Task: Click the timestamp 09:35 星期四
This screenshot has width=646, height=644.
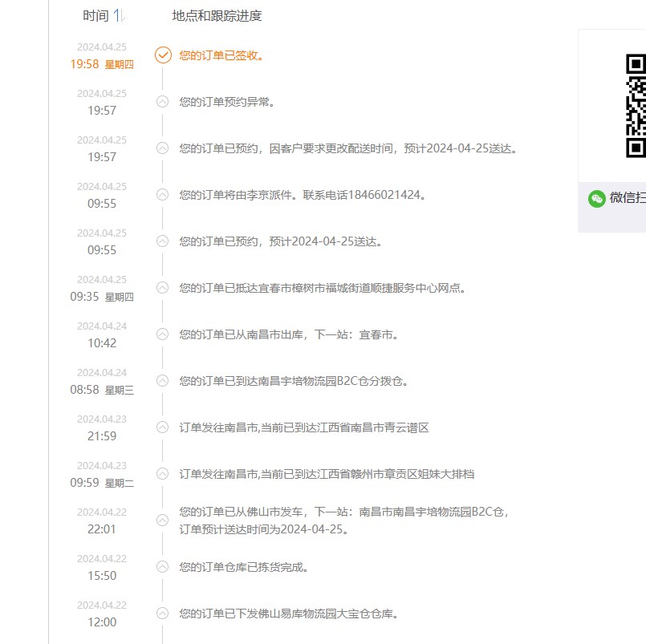Action: click(102, 297)
